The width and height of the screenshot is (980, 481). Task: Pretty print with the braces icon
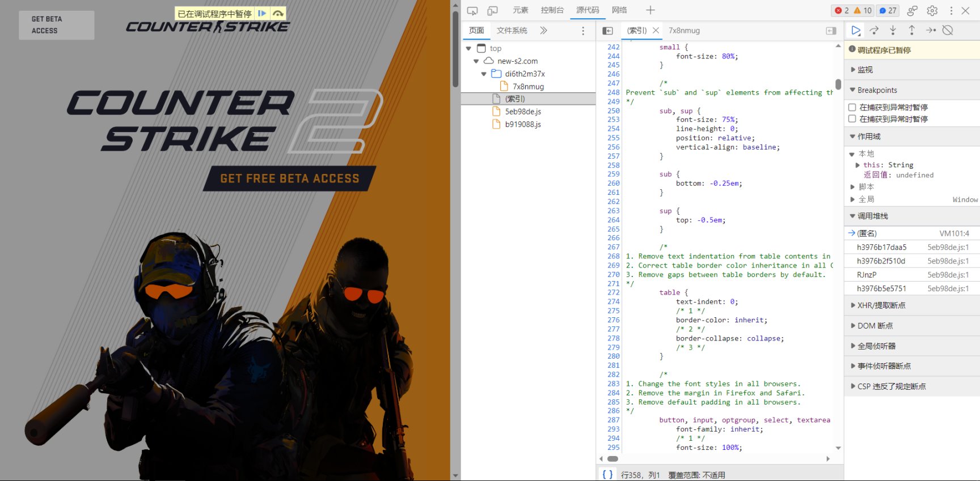coord(607,475)
